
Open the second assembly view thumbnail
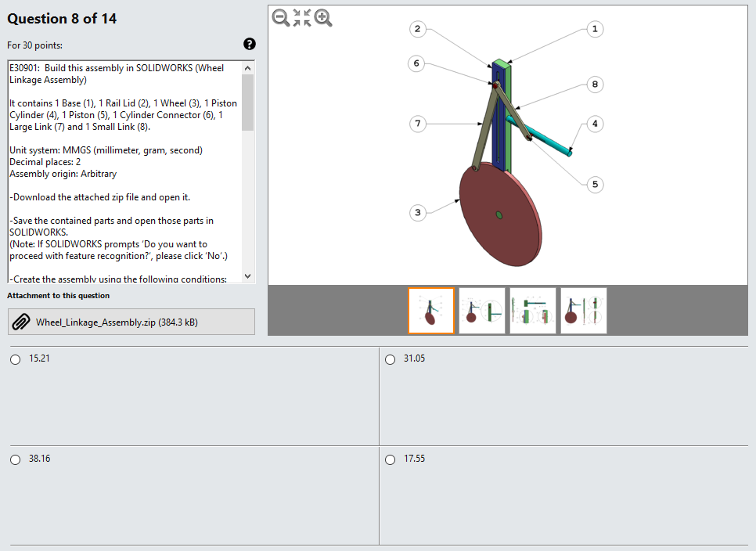click(481, 310)
